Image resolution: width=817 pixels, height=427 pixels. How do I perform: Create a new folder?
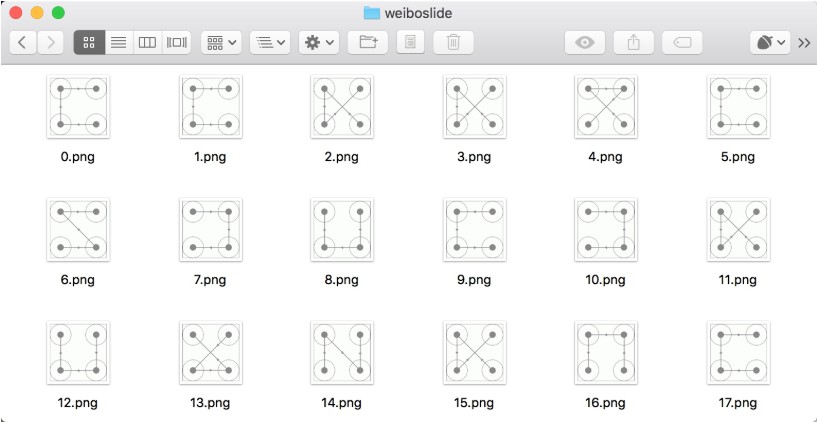[x=368, y=42]
